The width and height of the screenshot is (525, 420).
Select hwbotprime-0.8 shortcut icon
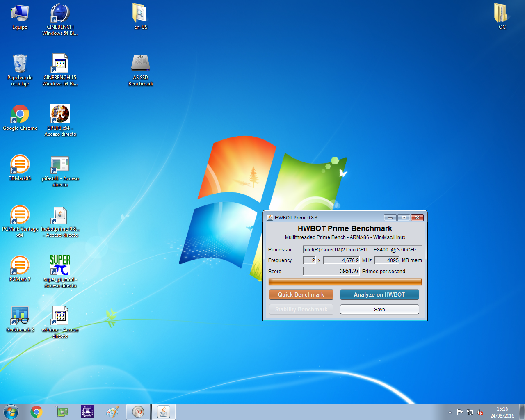(60, 221)
